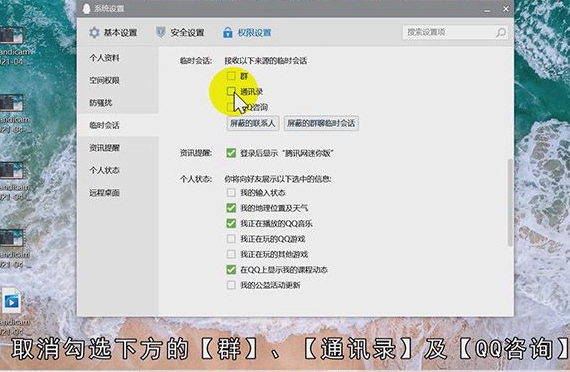Image resolution: width=570 pixels, height=372 pixels.
Task: Open the 权限设置 tab
Action: point(247,33)
